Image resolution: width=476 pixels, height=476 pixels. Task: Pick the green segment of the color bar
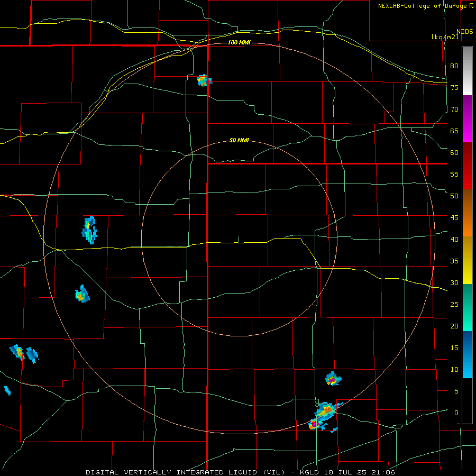[467, 307]
